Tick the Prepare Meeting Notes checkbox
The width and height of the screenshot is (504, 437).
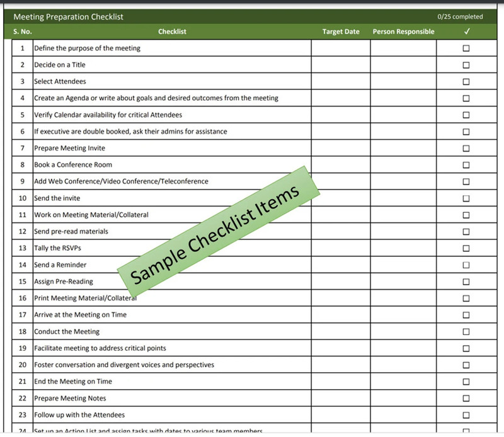[466, 398]
